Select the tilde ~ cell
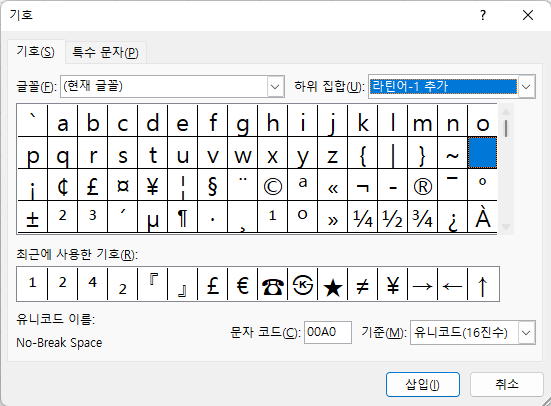Viewport: 551px width, 406px height. coord(453,153)
